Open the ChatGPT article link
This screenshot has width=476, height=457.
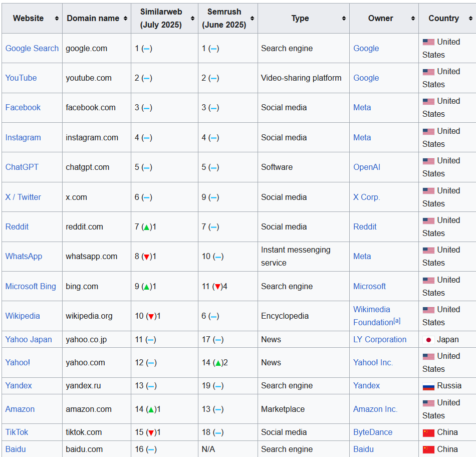[x=22, y=167]
